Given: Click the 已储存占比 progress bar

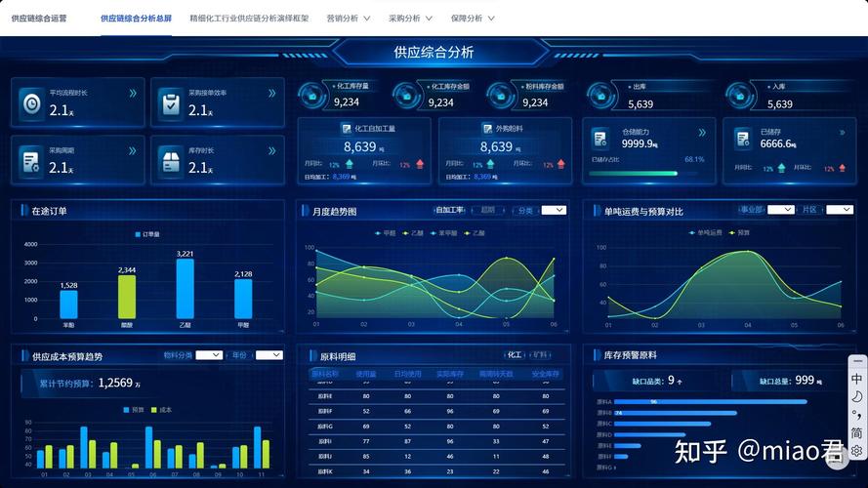Looking at the screenshot, I should click(643, 173).
